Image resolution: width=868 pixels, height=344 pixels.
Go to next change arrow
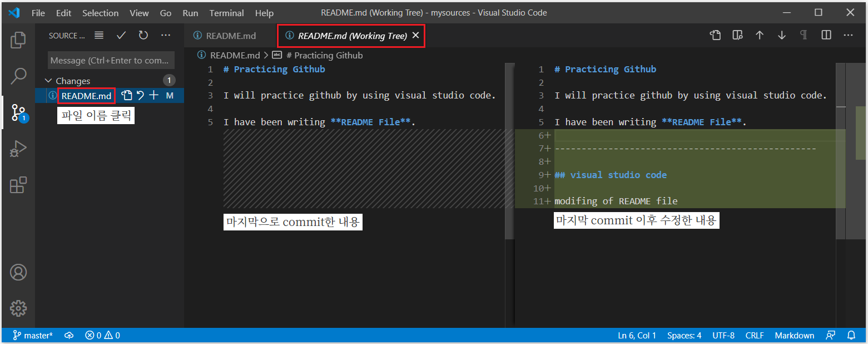[x=782, y=35]
